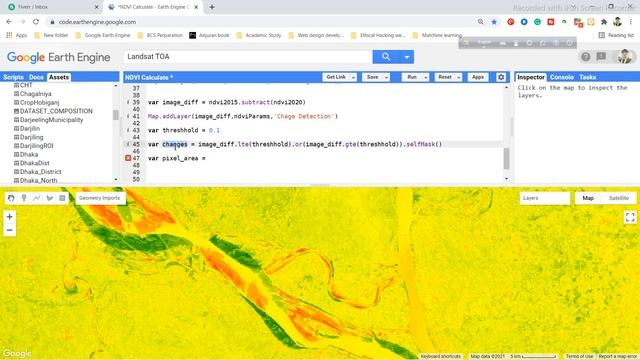This screenshot has width=640, height=360.
Task: Expand Geometry Imports panel
Action: [100, 198]
